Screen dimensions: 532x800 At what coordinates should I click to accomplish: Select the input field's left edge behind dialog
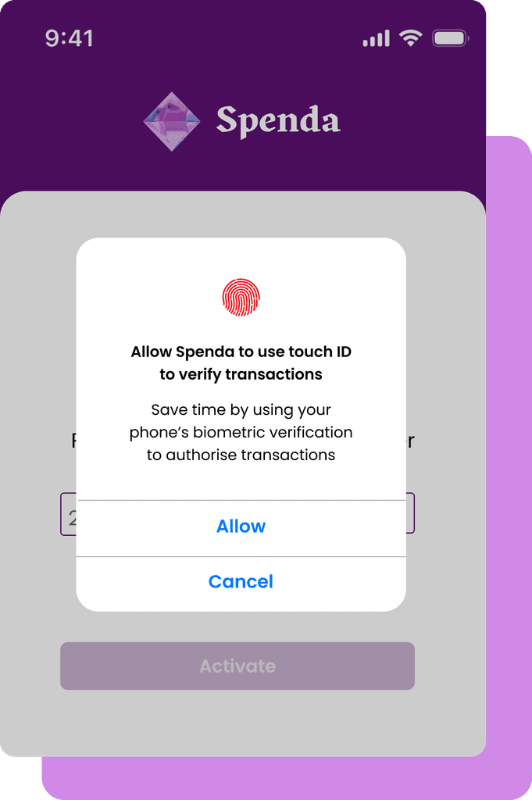click(x=68, y=514)
